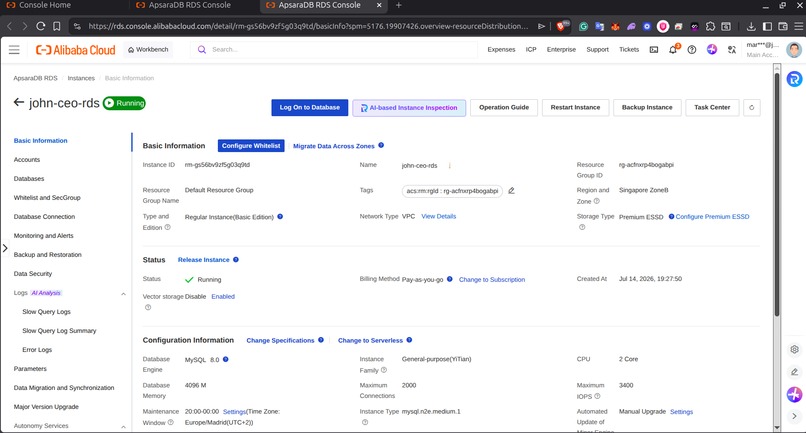Open Databases in the sidebar
Image resolution: width=806 pixels, height=433 pixels.
click(29, 179)
